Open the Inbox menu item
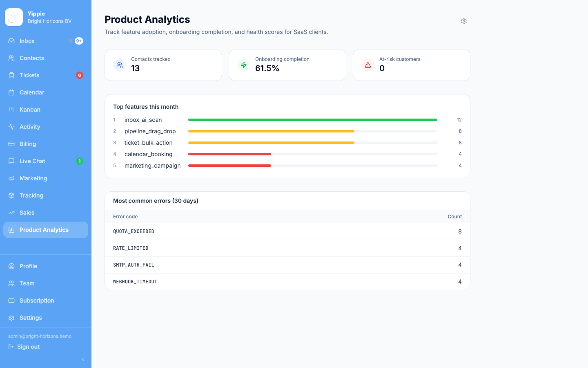Viewport: 588px width, 368px height. [x=46, y=41]
